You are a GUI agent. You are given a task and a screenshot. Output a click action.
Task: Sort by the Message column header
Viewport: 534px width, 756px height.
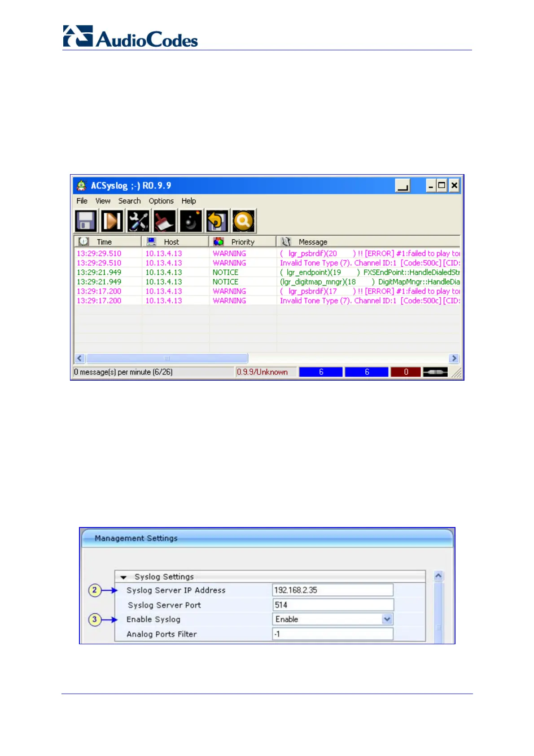(x=368, y=242)
